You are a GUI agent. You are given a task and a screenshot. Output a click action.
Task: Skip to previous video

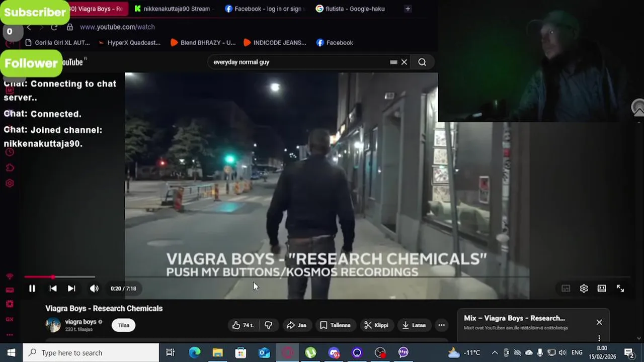[x=53, y=289]
